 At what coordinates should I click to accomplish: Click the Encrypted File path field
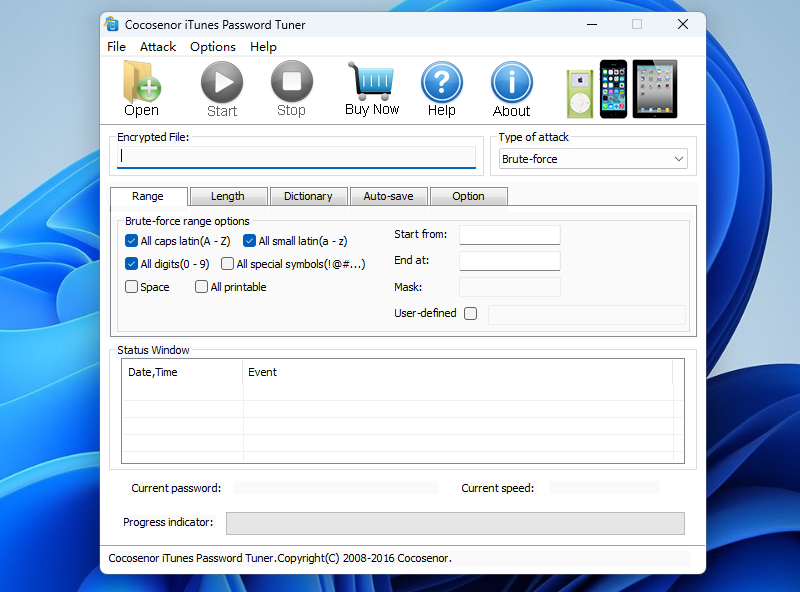click(x=296, y=157)
